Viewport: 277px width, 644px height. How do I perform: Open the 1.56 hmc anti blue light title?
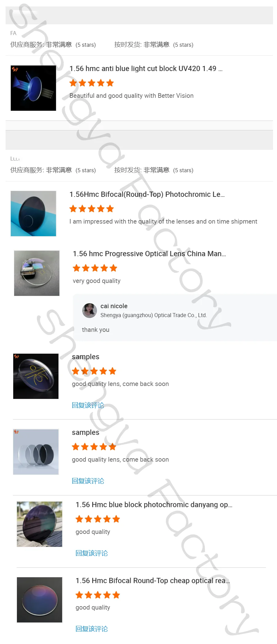pos(146,69)
